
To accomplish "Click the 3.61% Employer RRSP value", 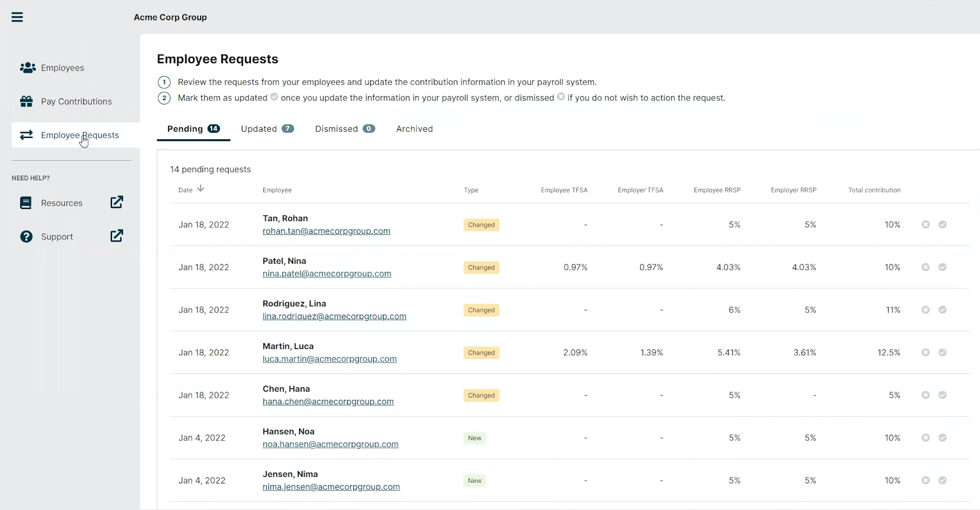I will tap(804, 353).
